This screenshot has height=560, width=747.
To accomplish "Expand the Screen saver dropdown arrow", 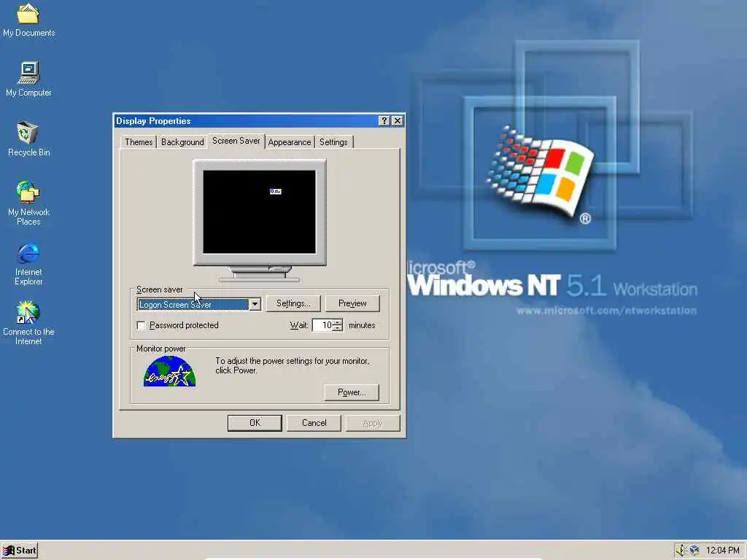I will 255,304.
